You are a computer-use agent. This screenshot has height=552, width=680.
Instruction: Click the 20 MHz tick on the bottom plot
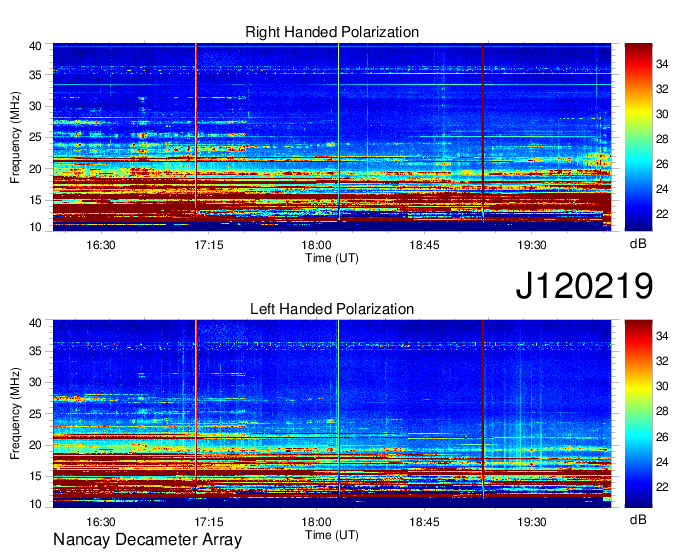pos(35,445)
